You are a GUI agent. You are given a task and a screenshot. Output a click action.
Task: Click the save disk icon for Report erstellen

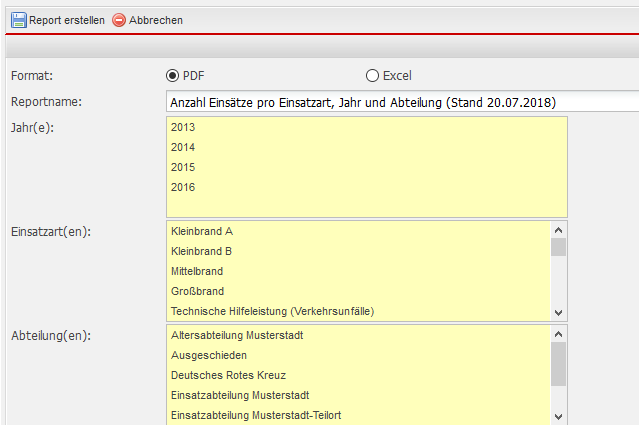pos(17,20)
